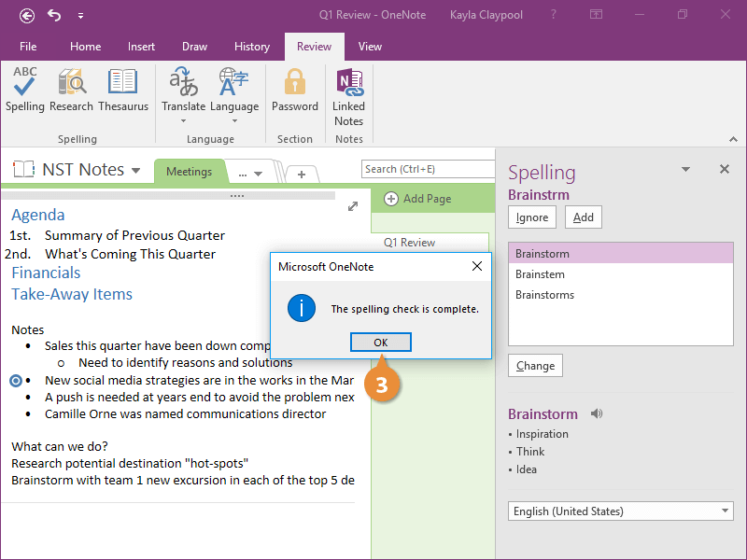Play pronunciation speaker icon beside Brainstorm
The height and width of the screenshot is (560, 747).
pyautogui.click(x=598, y=413)
